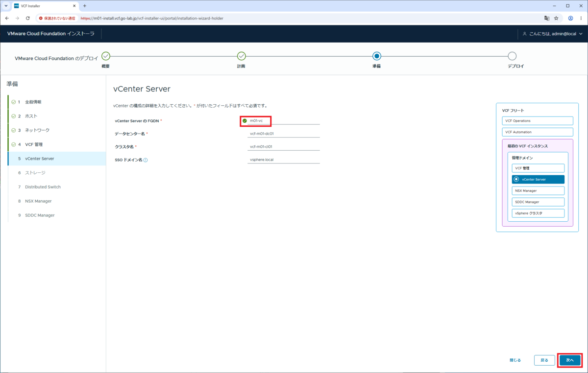This screenshot has height=373, width=588.
Task: Click the VMware Cloud Foundation インストーラ title
Action: (x=51, y=34)
